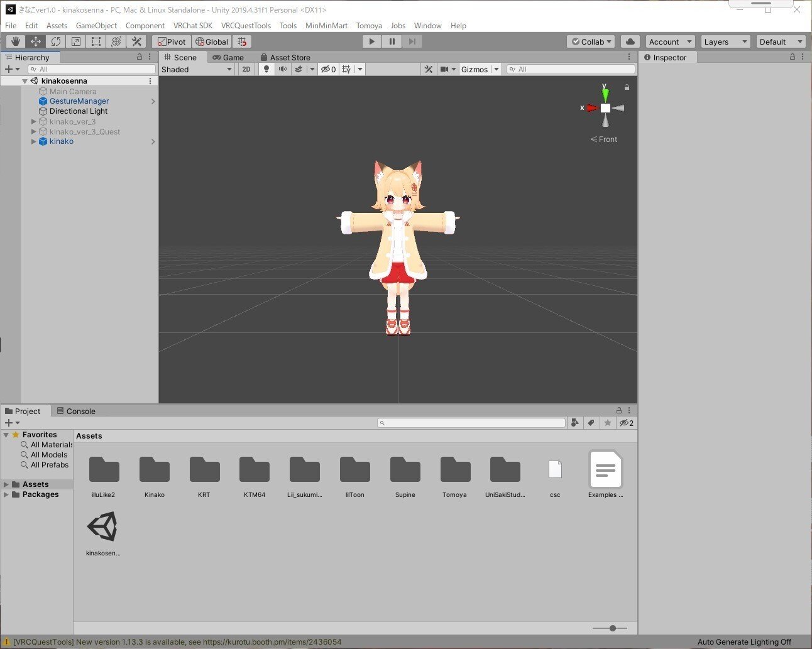
Task: Click the Search by Type icon
Action: point(574,423)
